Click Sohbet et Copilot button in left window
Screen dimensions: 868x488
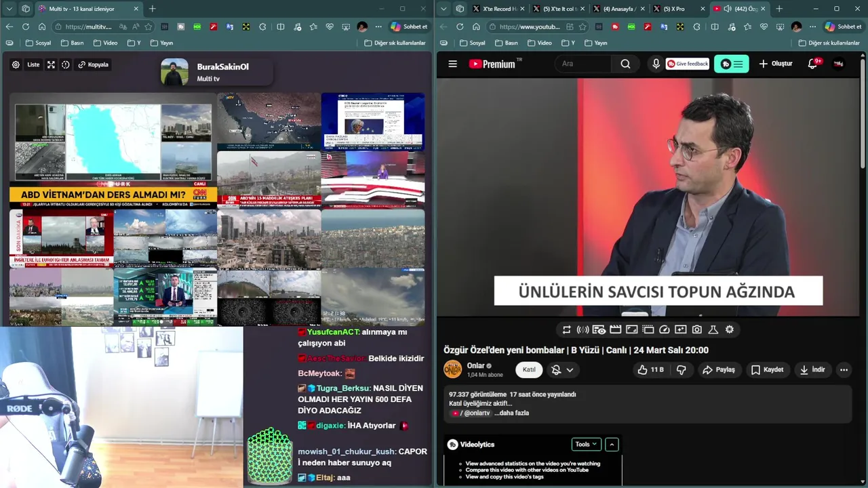tap(409, 26)
